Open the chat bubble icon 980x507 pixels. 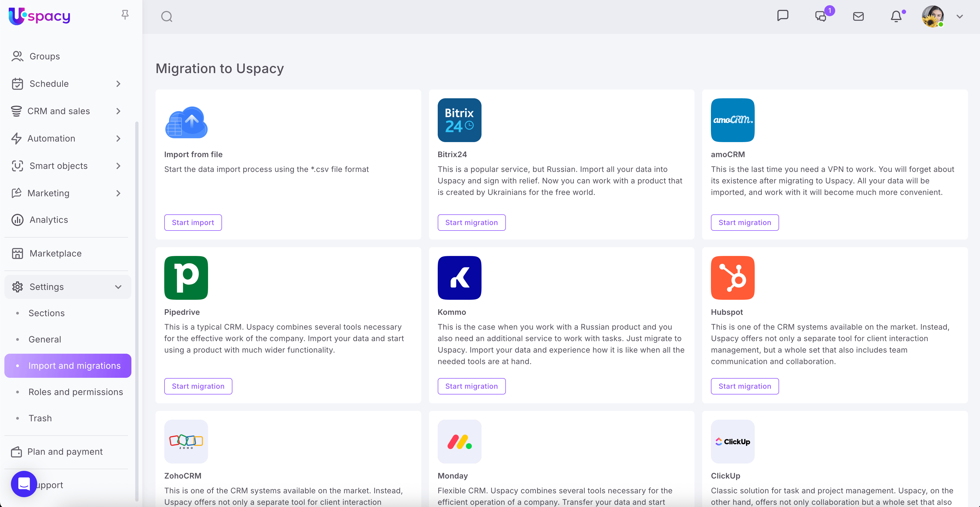point(783,16)
